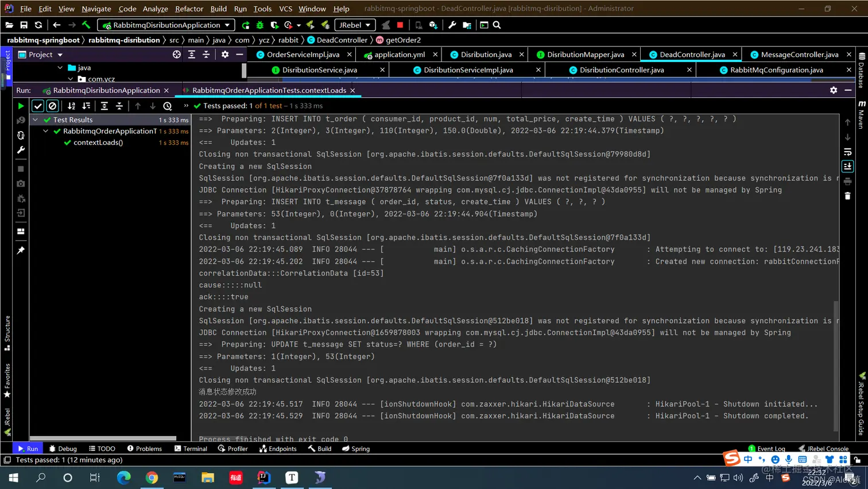Open File Explorer from the taskbar
The height and width of the screenshot is (489, 868).
coord(208,478)
